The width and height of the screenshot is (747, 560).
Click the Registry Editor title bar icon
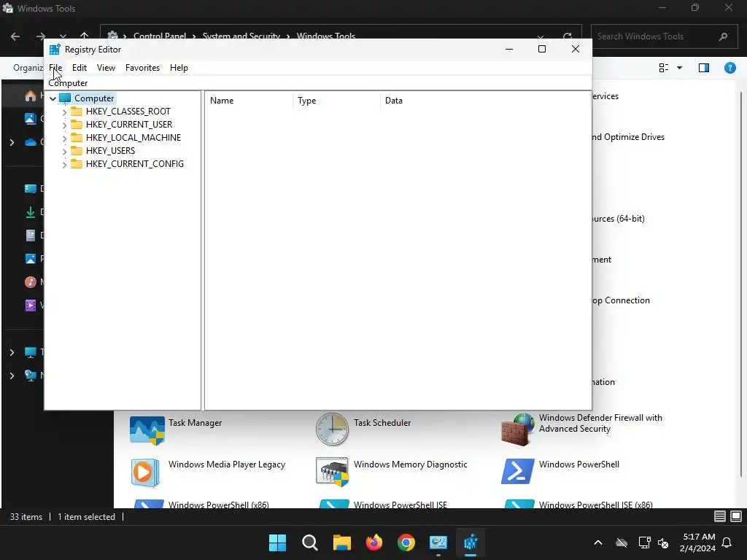[x=55, y=50]
